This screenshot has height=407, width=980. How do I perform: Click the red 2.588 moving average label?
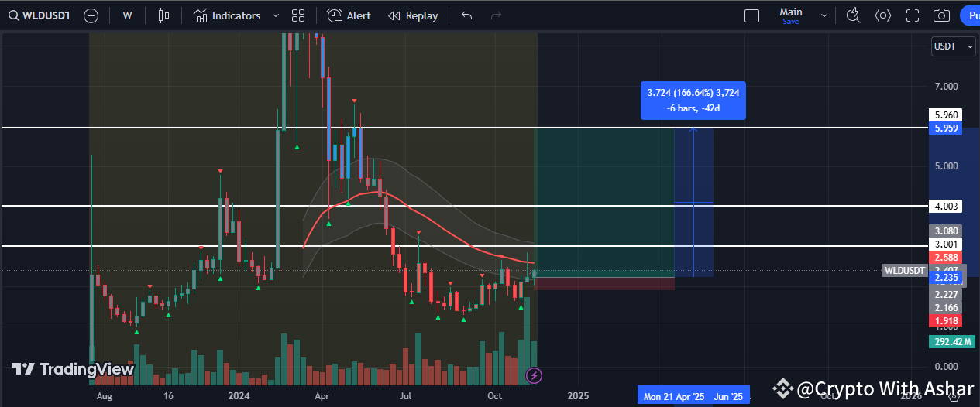pos(944,257)
